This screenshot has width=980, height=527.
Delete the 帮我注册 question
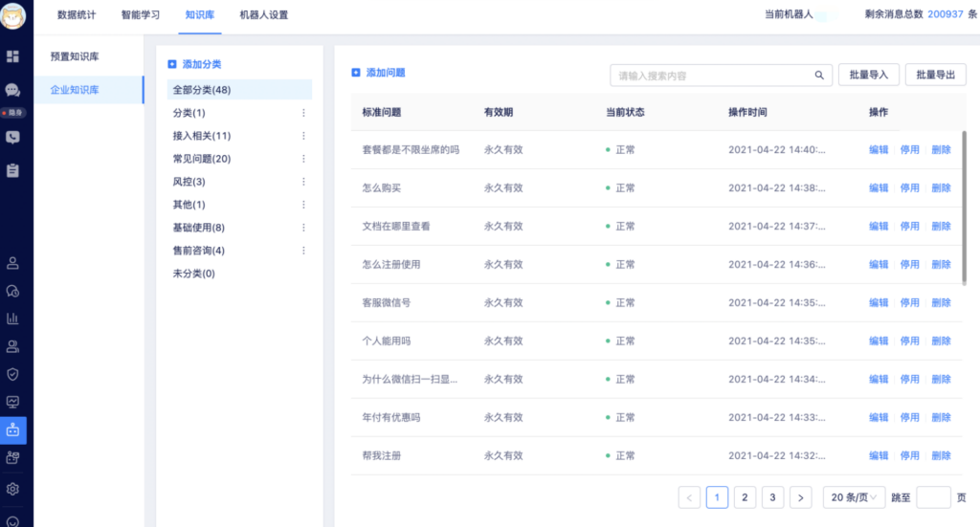point(941,456)
